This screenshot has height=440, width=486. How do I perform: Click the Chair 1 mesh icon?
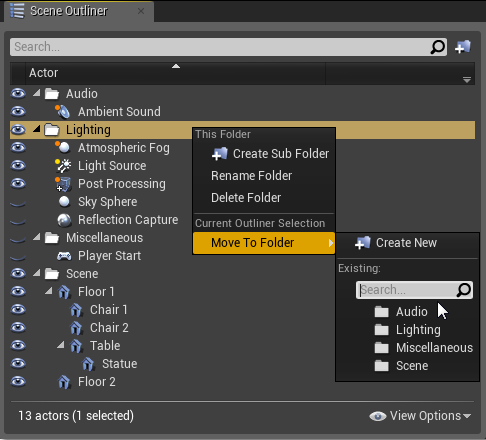(76, 310)
